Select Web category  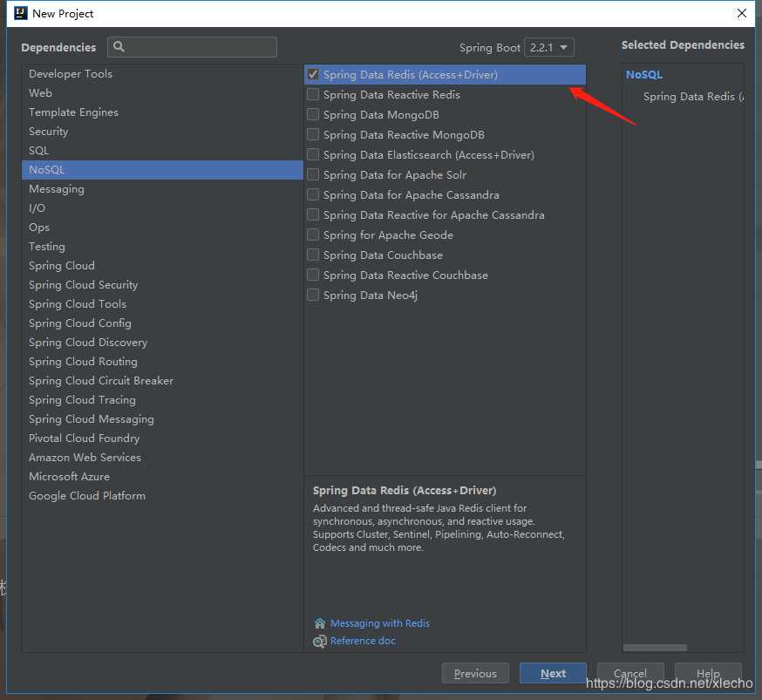point(162,92)
